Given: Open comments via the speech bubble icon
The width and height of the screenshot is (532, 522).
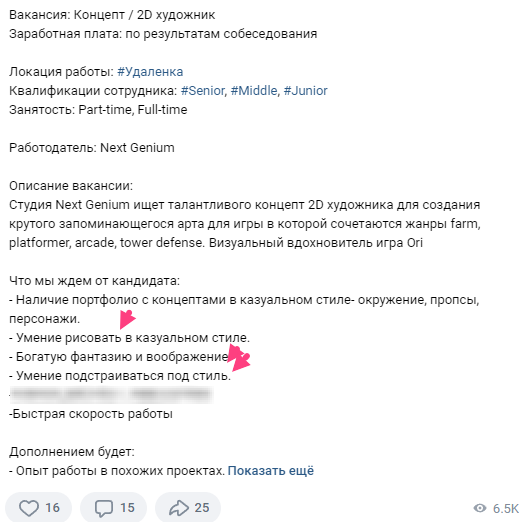Looking at the screenshot, I should (103, 508).
